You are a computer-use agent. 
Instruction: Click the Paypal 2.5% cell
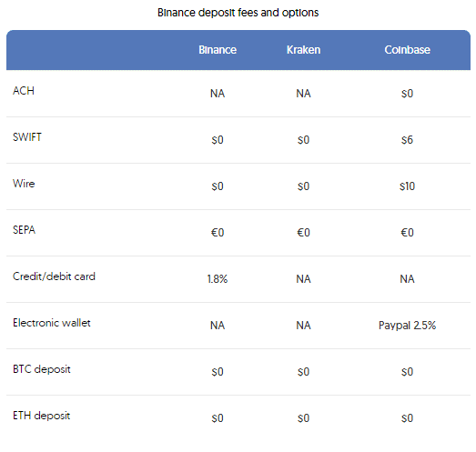click(407, 326)
